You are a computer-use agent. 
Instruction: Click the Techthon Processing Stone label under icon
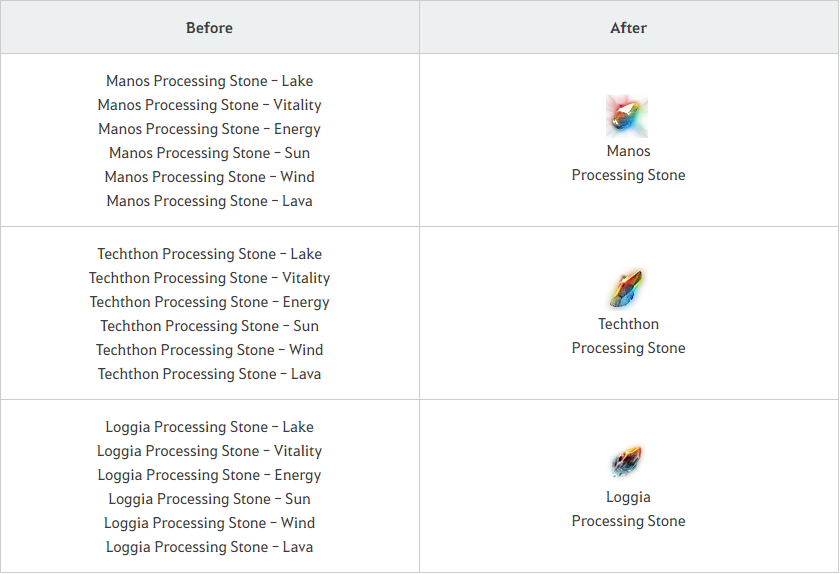pyautogui.click(x=628, y=336)
